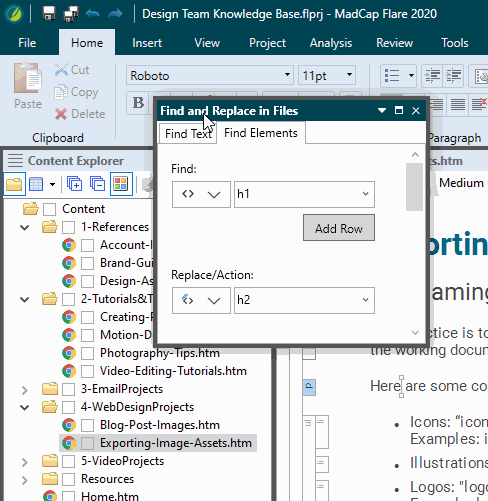Collapse the 4-WebDesignProjects folder

[x=24, y=407]
